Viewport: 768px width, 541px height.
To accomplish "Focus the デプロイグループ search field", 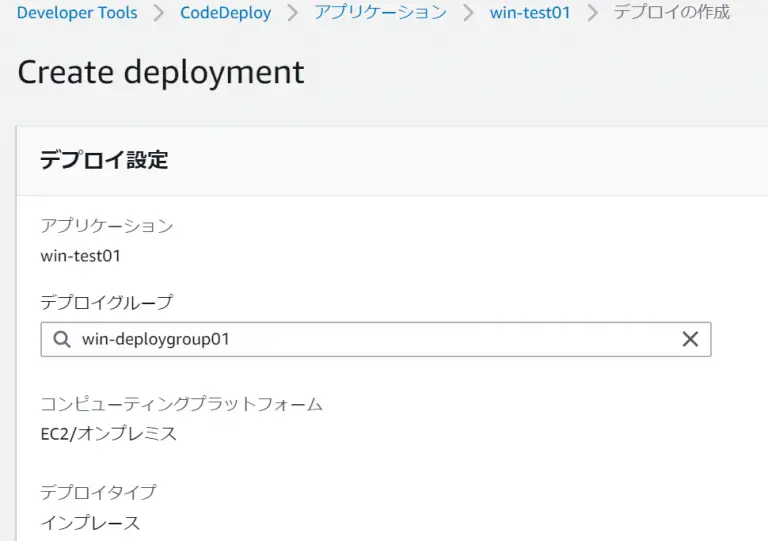I will tap(376, 339).
